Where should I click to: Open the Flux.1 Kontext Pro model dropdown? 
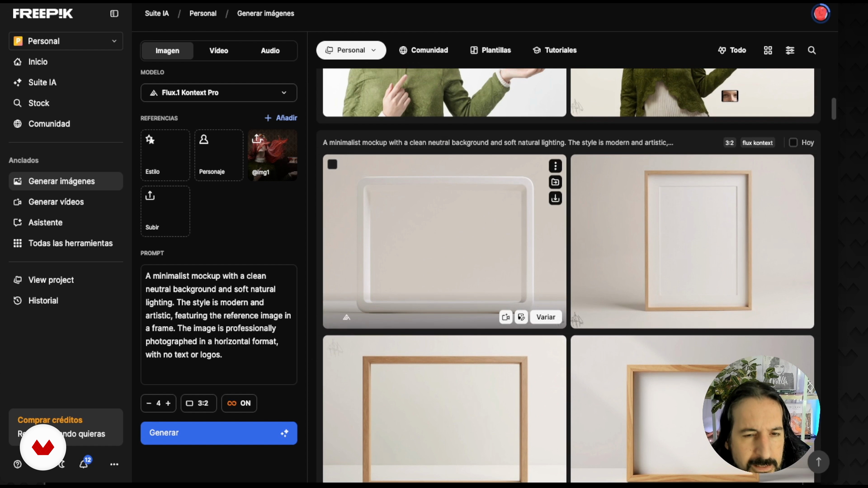click(219, 93)
